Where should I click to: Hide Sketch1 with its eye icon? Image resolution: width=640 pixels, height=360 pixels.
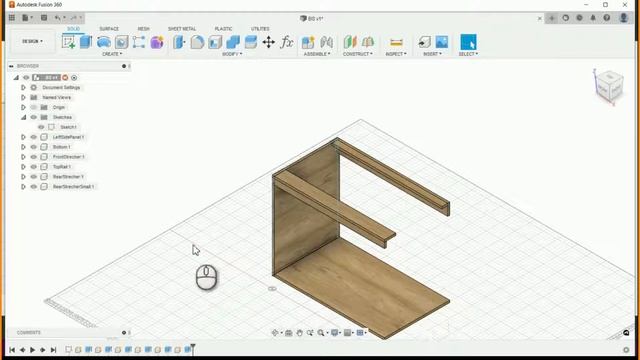click(41, 127)
